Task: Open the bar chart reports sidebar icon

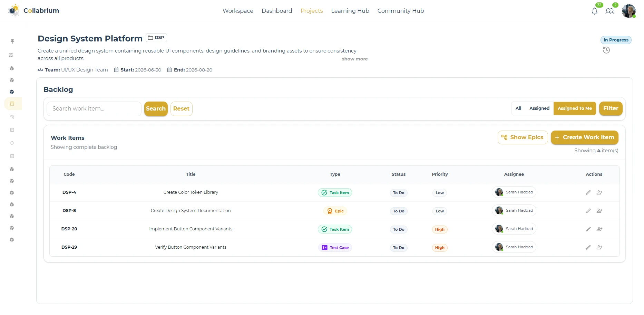Action: pos(12,156)
